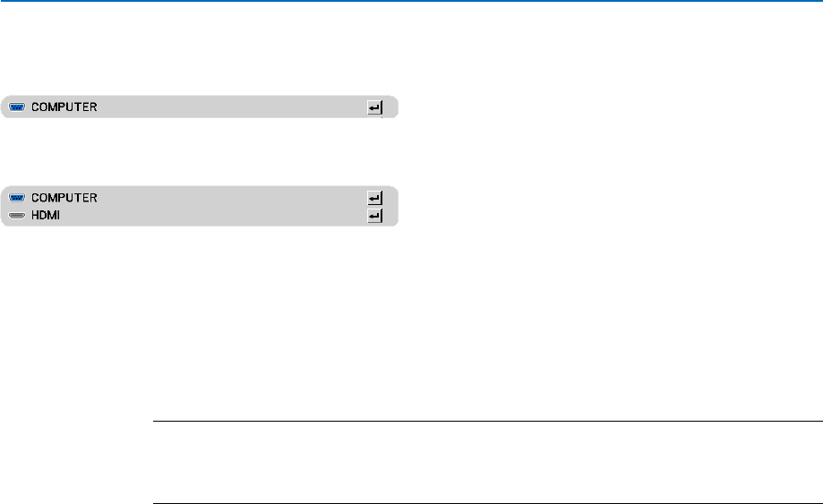The width and height of the screenshot is (823, 504).
Task: Select the COMPUTER label in the single-entry list
Action: [x=64, y=107]
